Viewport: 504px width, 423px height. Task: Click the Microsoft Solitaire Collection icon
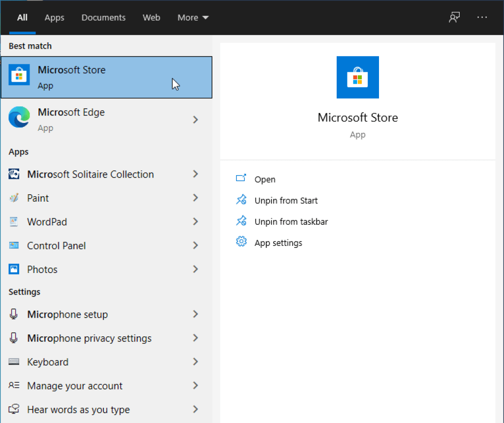click(x=14, y=175)
